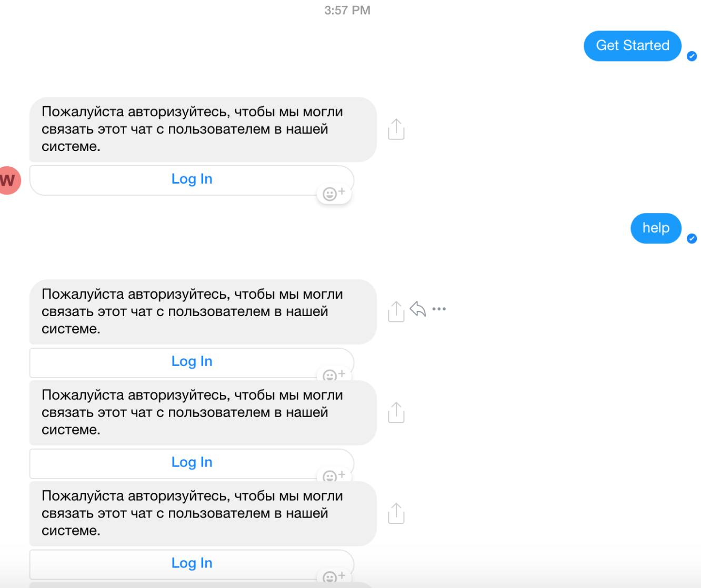Add emoji reaction on the third Log In card
The image size is (701, 588).
pos(334,476)
